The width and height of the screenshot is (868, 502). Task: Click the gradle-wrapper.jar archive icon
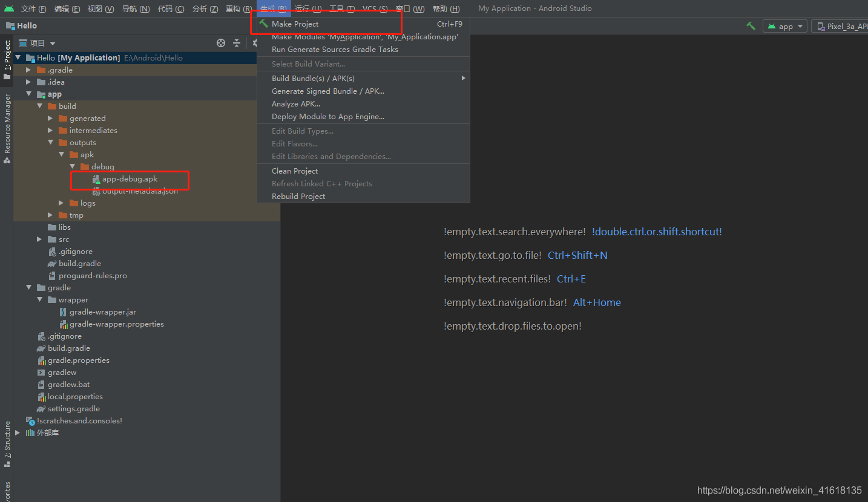click(x=64, y=312)
